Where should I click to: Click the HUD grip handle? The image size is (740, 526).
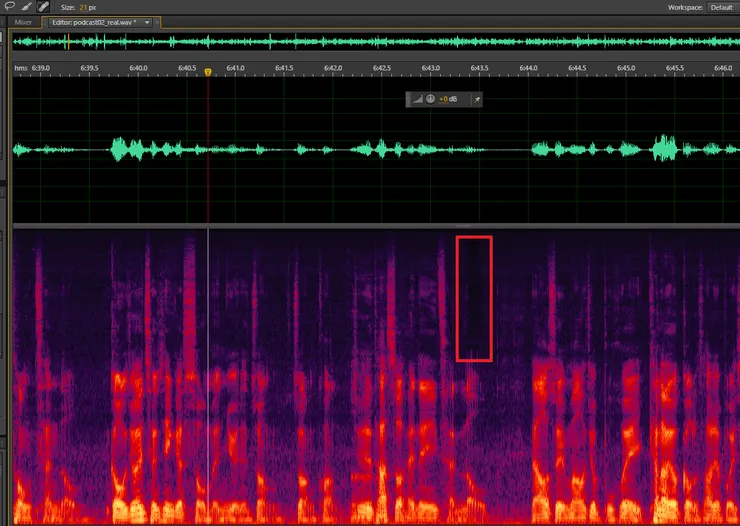click(x=409, y=99)
